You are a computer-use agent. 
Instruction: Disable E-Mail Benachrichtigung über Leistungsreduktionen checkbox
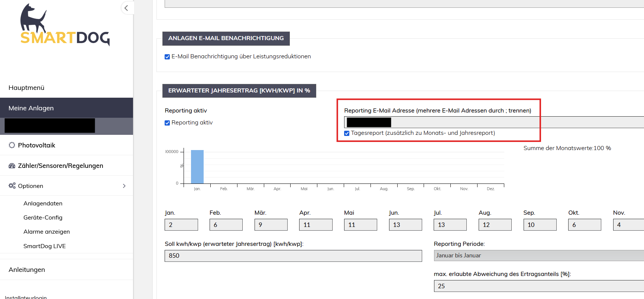[x=167, y=57]
